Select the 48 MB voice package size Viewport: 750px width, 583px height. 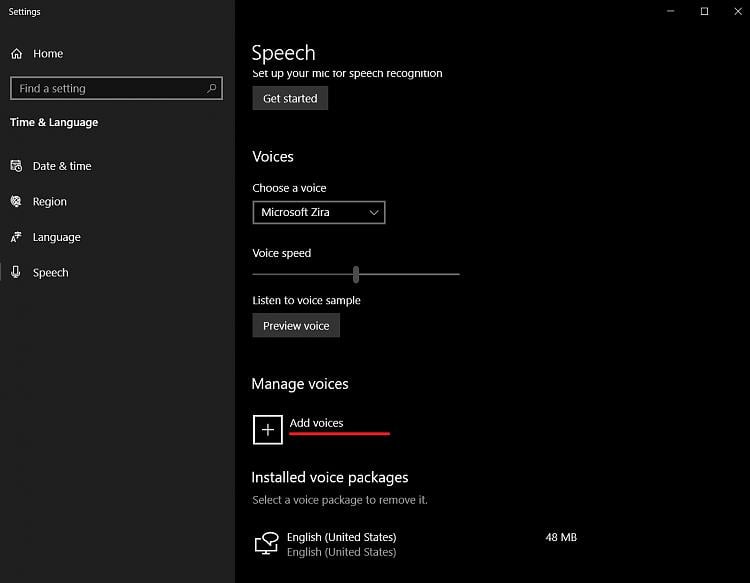click(561, 537)
